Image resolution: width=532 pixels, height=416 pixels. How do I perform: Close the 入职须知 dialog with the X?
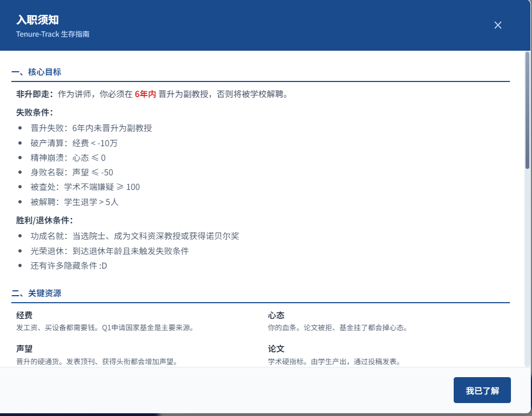(497, 25)
